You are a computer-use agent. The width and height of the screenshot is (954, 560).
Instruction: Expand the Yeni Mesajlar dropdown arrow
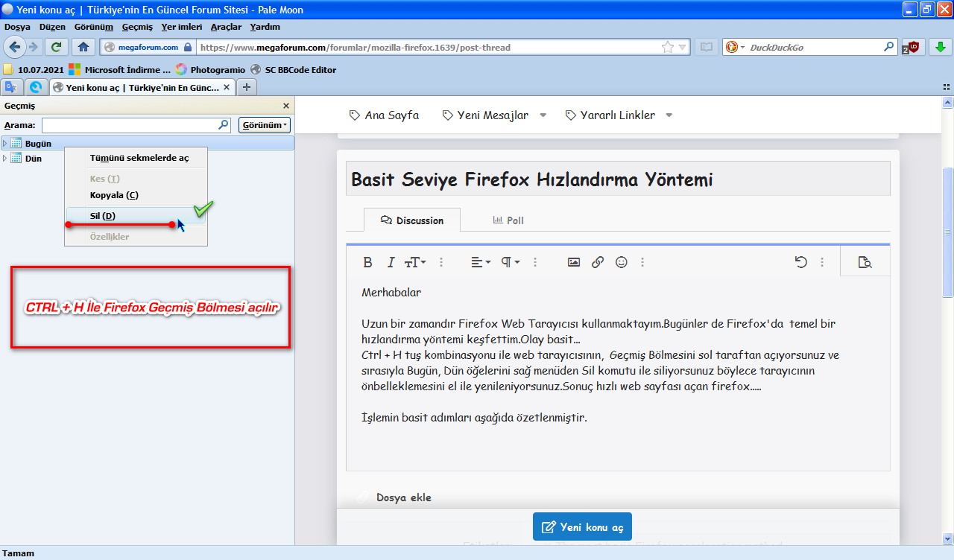(543, 115)
